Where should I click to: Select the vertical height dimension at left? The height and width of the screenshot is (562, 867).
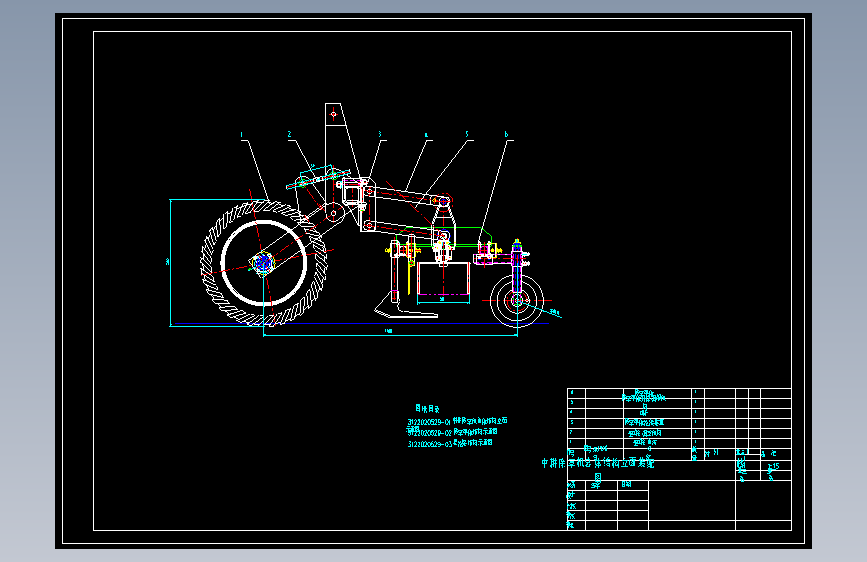coord(170,262)
